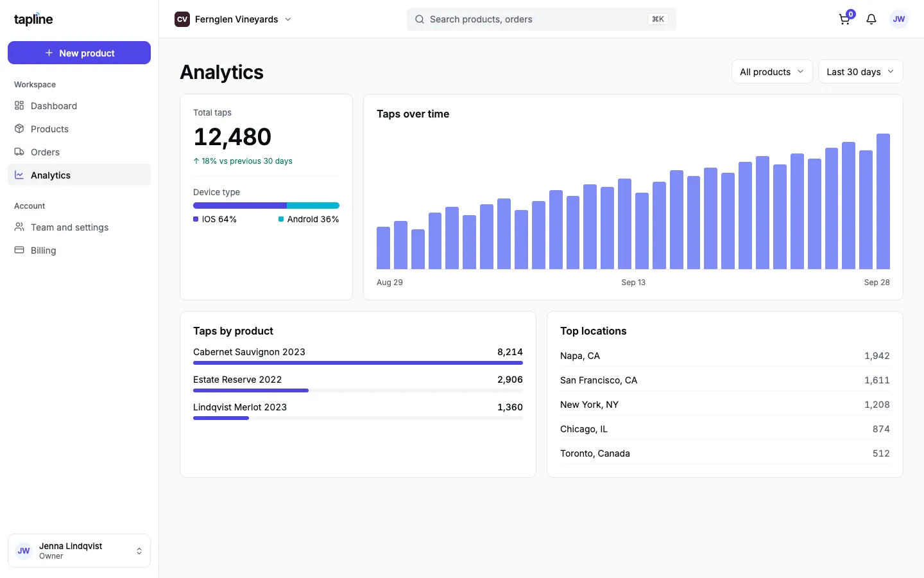The height and width of the screenshot is (578, 924).
Task: Click the Team and settings people icon
Action: click(x=19, y=227)
